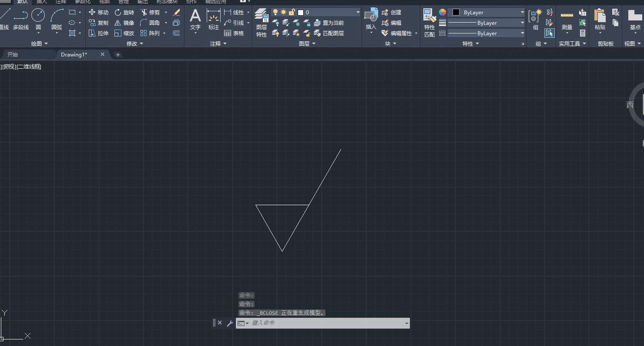The width and height of the screenshot is (644, 346).
Task: Switch to the Drawing1* file tab
Action: pos(74,55)
